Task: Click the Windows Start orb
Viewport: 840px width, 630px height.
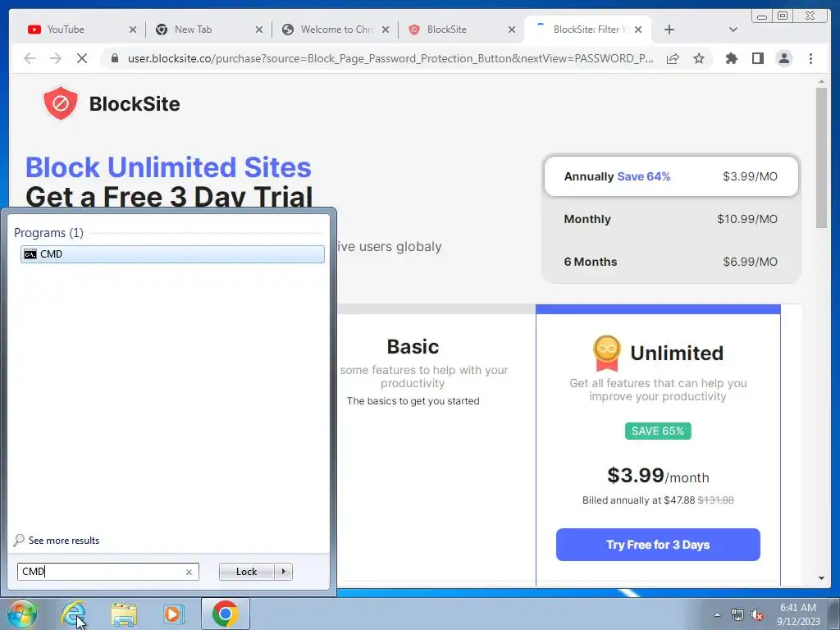Action: [22, 614]
